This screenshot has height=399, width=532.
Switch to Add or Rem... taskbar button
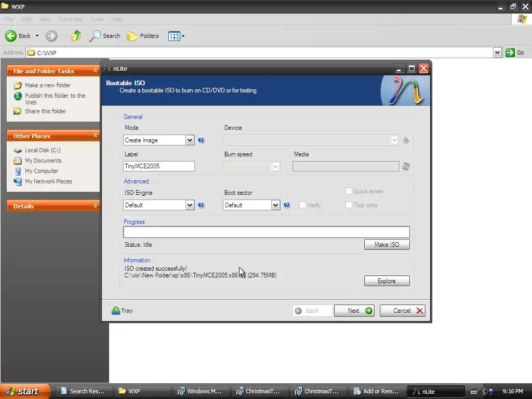click(377, 391)
